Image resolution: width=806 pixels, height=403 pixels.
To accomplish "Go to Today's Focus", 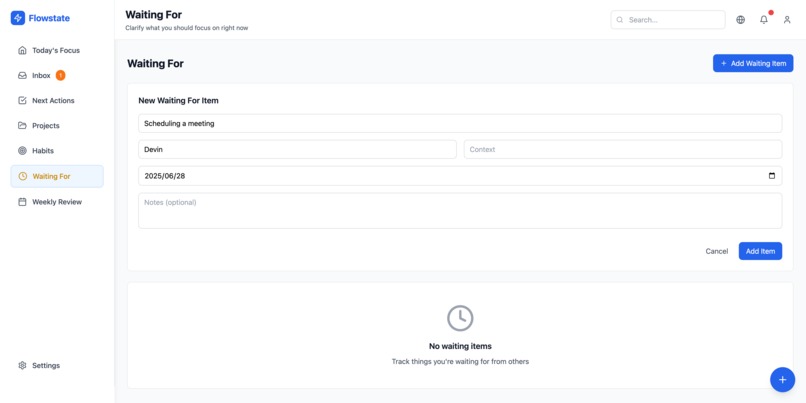I will pos(57,50).
